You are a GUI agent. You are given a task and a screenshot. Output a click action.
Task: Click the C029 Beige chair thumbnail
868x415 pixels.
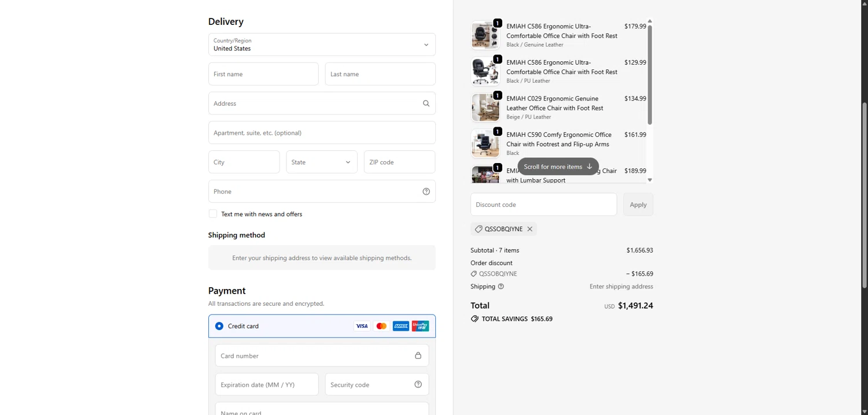[x=486, y=108]
